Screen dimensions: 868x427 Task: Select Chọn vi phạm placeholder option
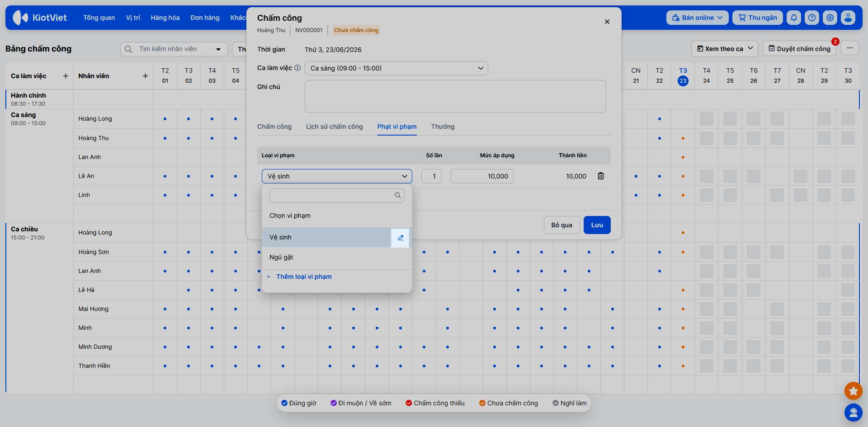point(337,216)
